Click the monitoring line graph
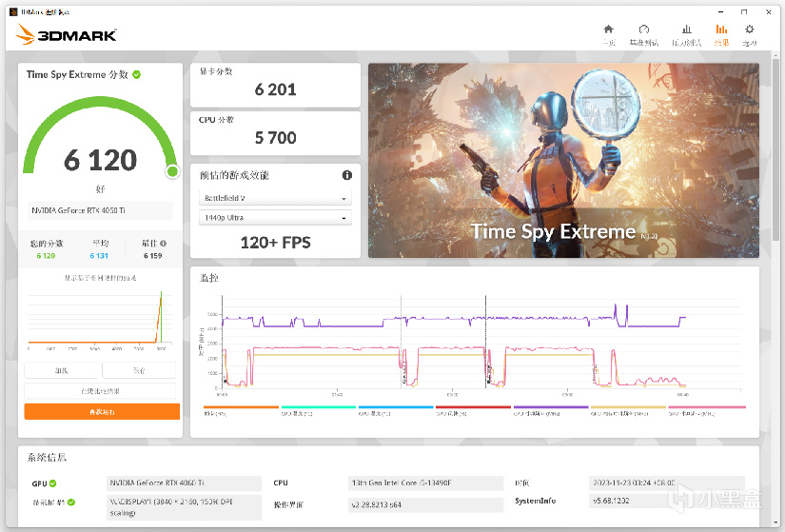The height and width of the screenshot is (532, 785). point(471,344)
